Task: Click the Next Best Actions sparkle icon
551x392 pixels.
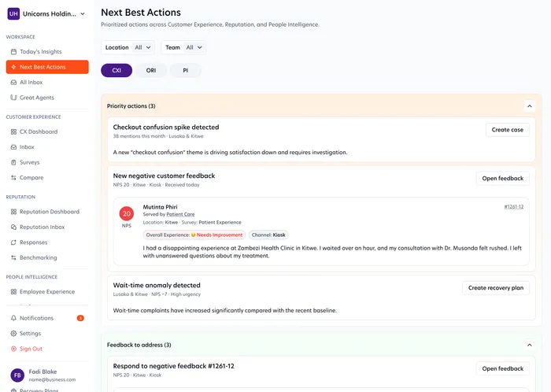Action: 13,67
